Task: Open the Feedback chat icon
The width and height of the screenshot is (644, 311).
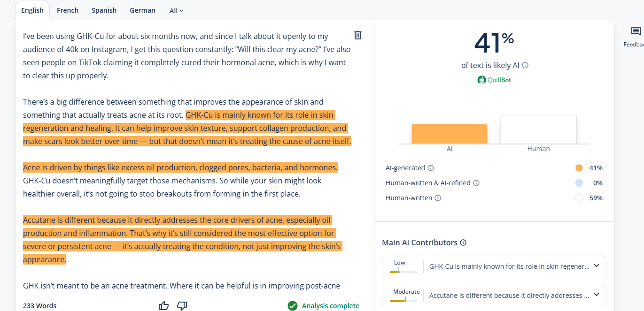Action: click(636, 31)
